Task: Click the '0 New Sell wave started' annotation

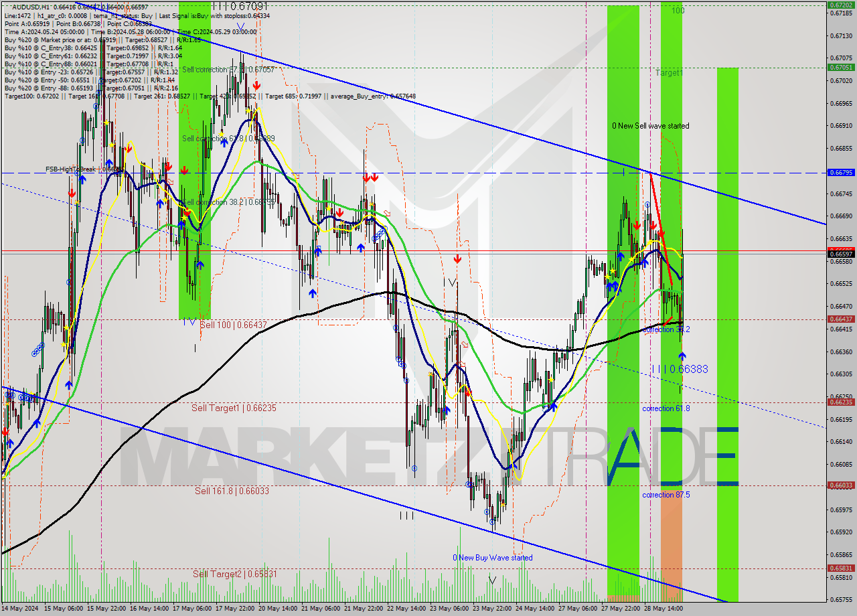Action: (x=651, y=126)
